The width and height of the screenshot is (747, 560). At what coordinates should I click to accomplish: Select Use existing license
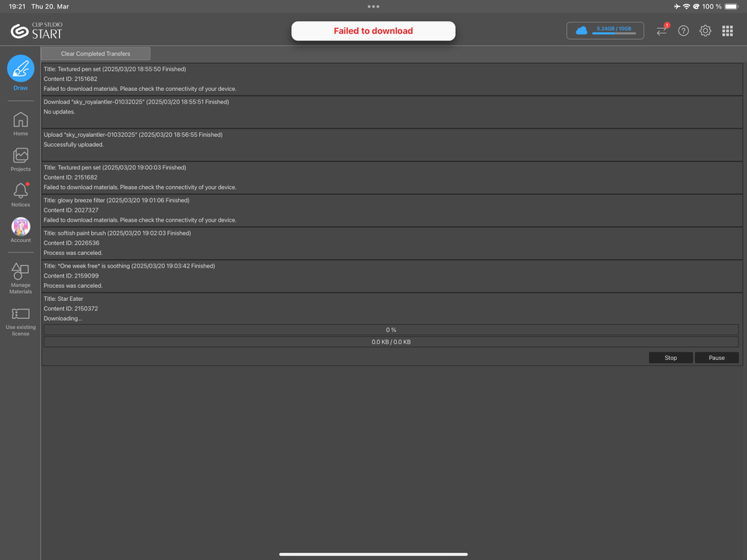[x=20, y=321]
